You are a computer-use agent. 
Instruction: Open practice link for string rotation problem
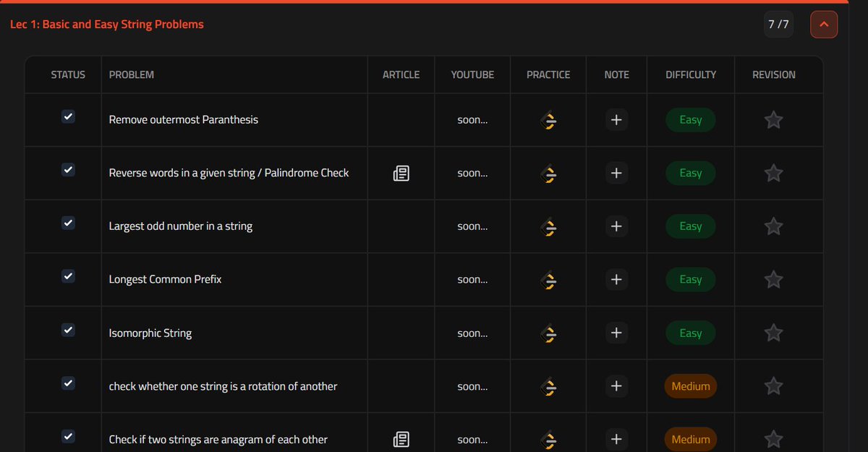[548, 387]
